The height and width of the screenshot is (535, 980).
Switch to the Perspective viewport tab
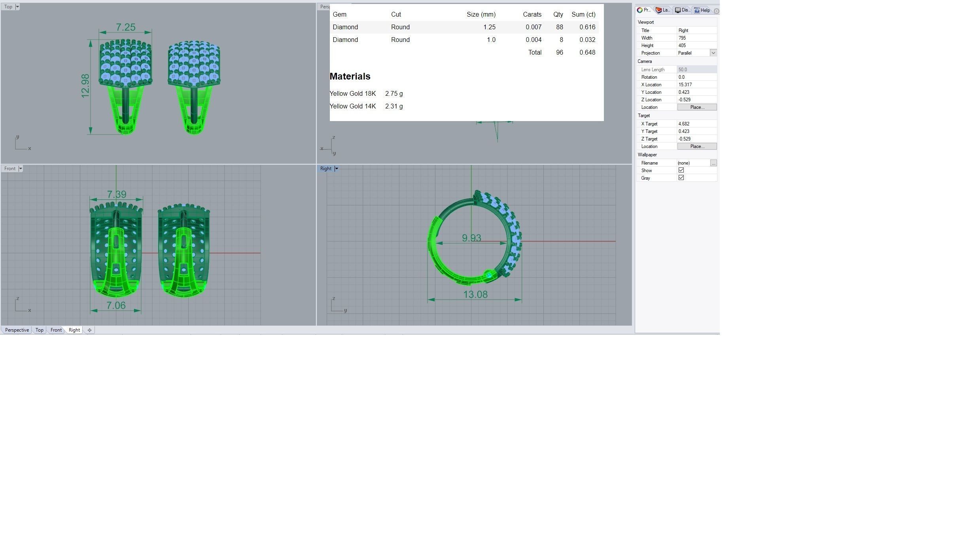coord(17,330)
